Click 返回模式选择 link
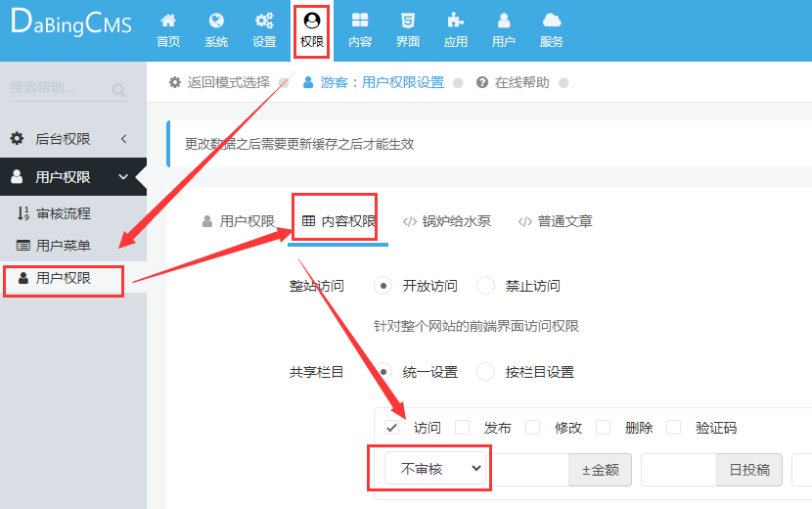The width and height of the screenshot is (812, 509). coord(229,82)
